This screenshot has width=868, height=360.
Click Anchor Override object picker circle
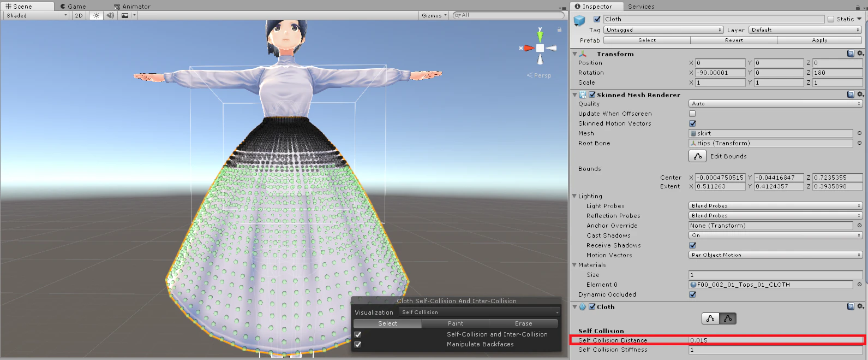[859, 226]
